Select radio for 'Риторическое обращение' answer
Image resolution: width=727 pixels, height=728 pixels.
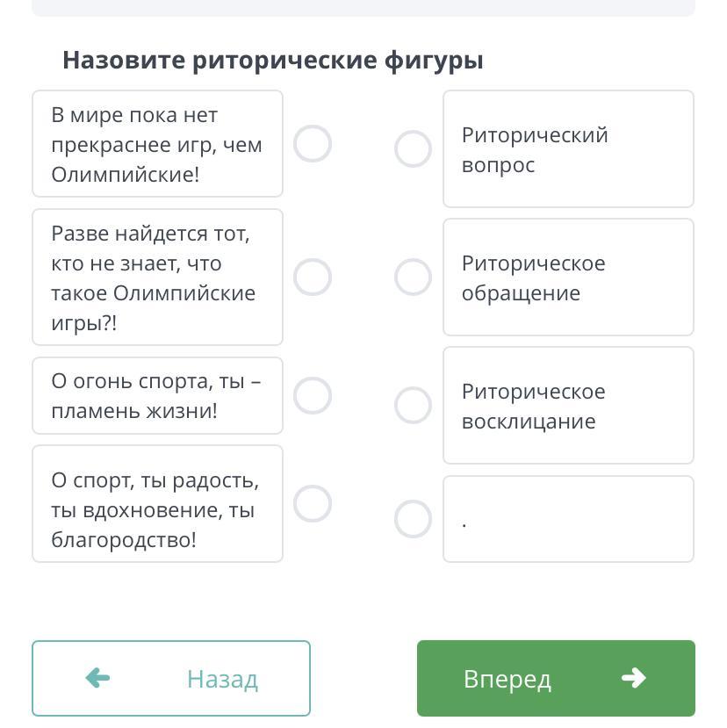coord(414,278)
